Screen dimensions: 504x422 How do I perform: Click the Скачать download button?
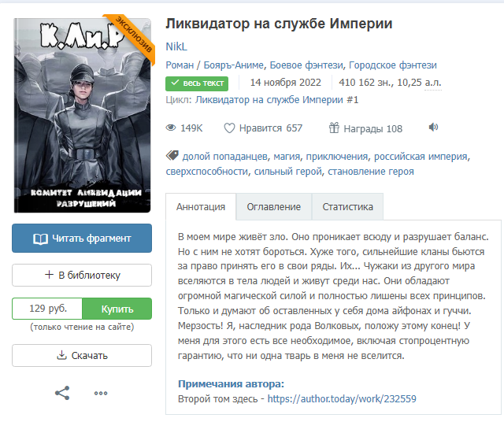[x=82, y=355]
